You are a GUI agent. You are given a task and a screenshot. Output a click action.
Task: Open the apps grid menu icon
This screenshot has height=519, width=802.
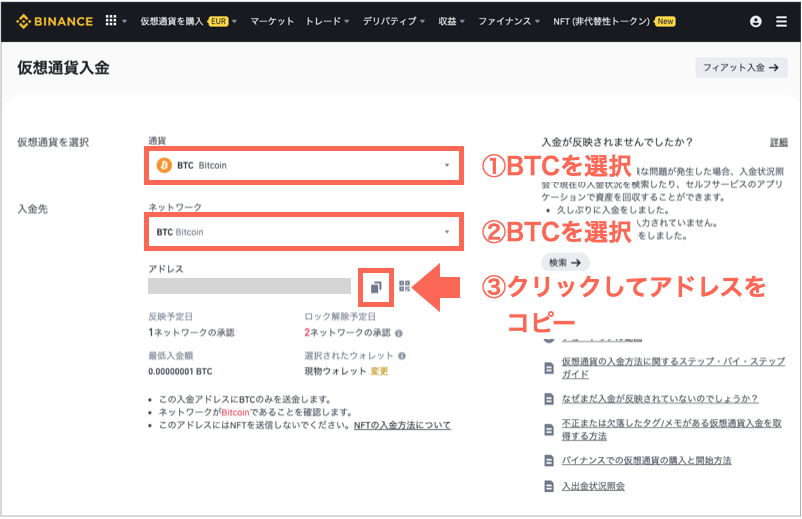[x=110, y=20]
